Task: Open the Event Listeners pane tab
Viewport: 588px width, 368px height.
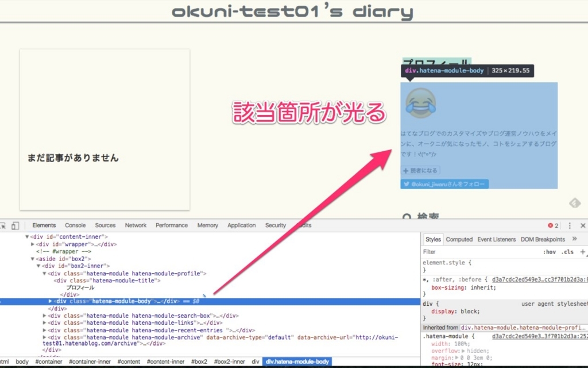Action: pos(497,239)
